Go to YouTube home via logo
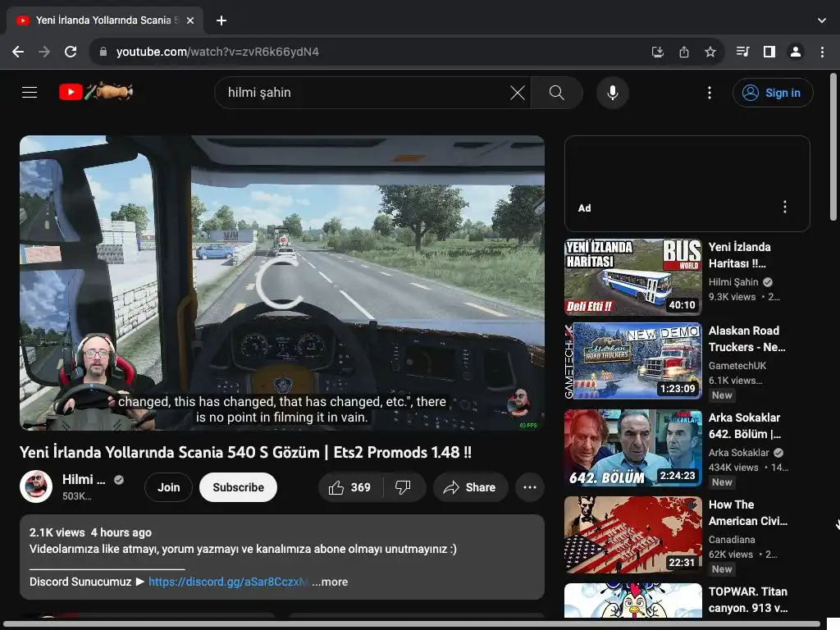The width and height of the screenshot is (840, 630). pos(96,92)
